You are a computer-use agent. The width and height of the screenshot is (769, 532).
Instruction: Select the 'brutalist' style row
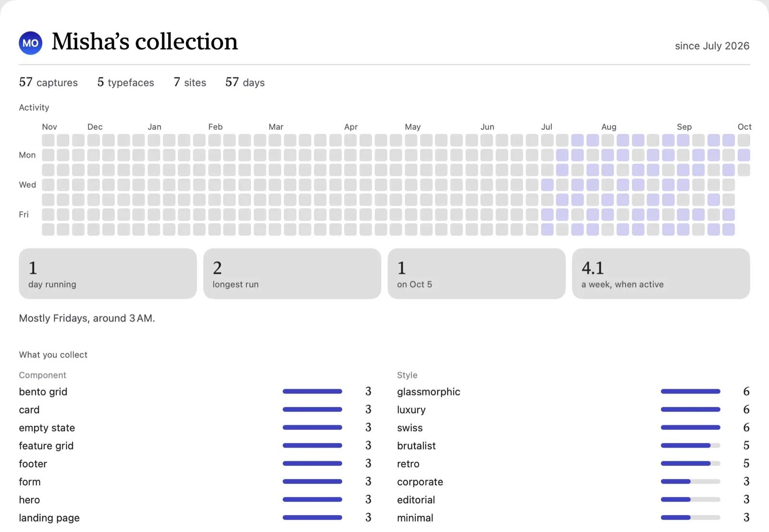tap(573, 445)
